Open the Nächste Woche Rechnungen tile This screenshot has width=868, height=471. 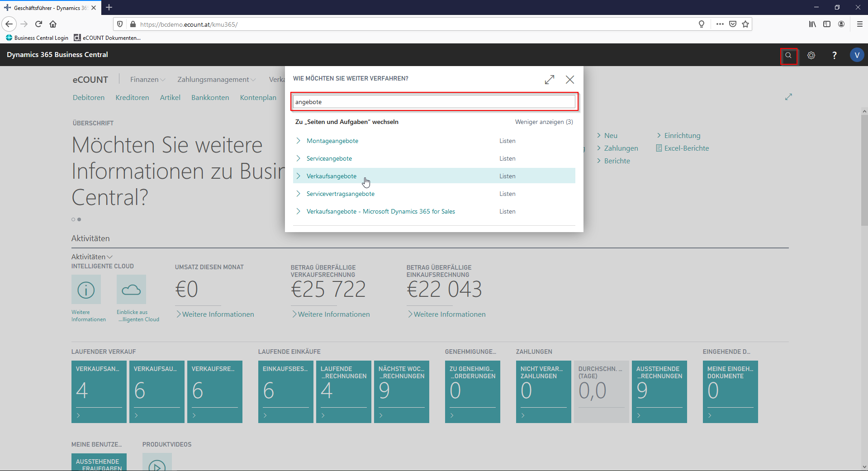click(x=402, y=392)
